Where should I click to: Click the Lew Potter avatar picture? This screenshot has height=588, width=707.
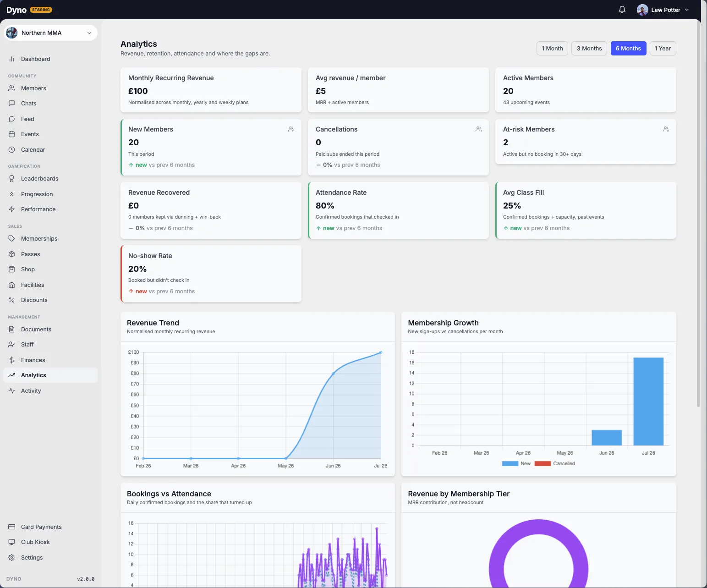[642, 10]
